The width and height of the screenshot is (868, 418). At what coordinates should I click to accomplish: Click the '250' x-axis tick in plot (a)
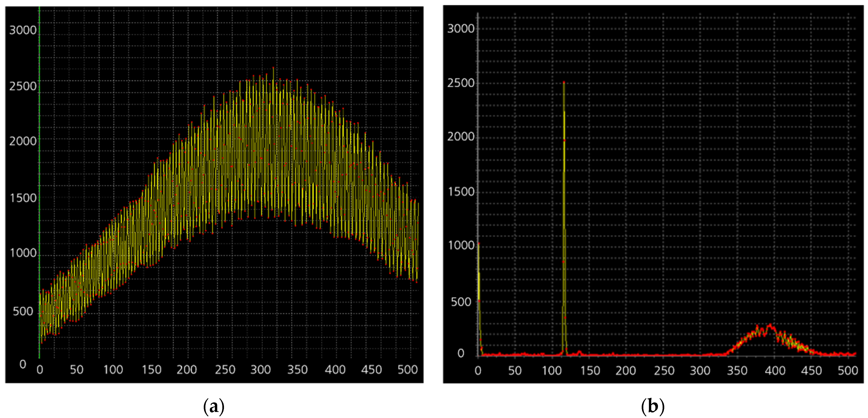click(225, 370)
